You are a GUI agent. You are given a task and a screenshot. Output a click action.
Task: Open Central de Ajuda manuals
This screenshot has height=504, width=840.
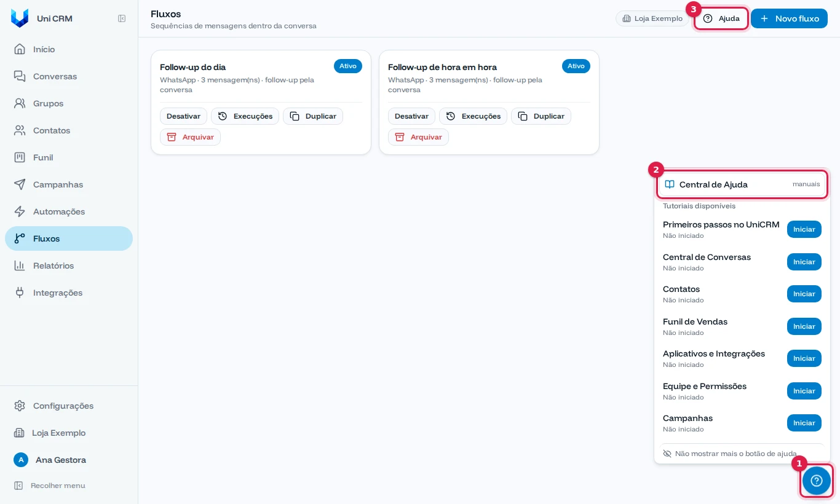click(742, 184)
